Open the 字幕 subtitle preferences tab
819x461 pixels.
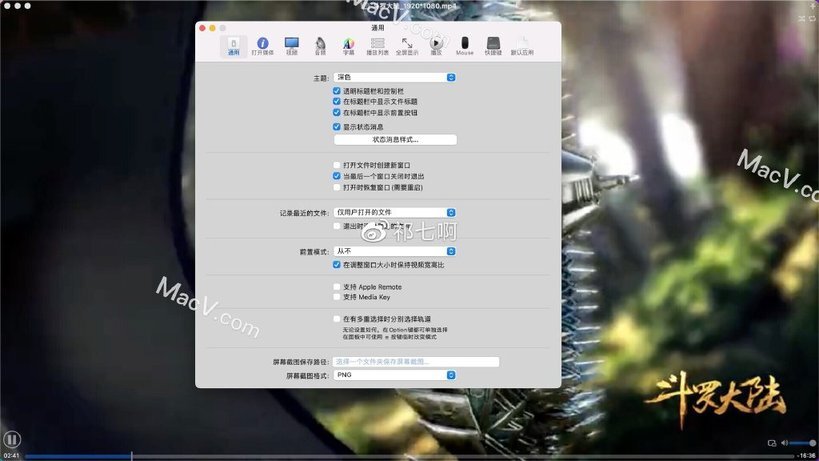coord(348,46)
